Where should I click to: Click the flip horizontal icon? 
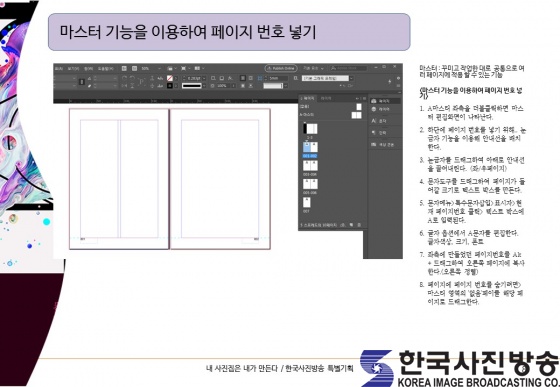tap(124, 86)
